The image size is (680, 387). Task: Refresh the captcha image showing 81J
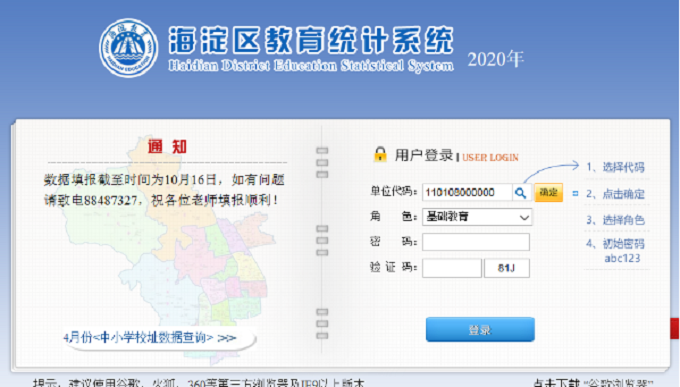click(x=507, y=268)
